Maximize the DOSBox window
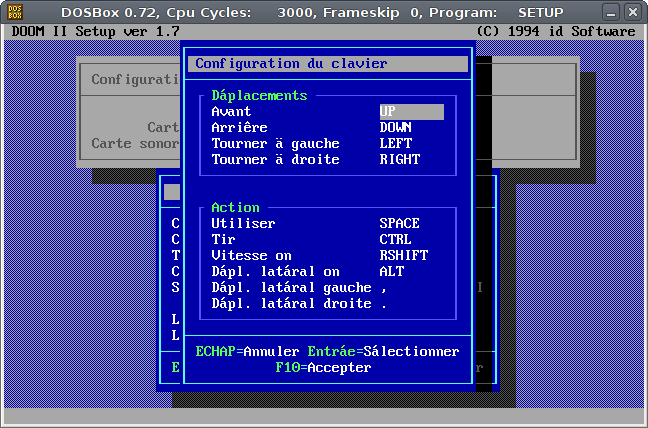648x428 pixels. pos(610,11)
